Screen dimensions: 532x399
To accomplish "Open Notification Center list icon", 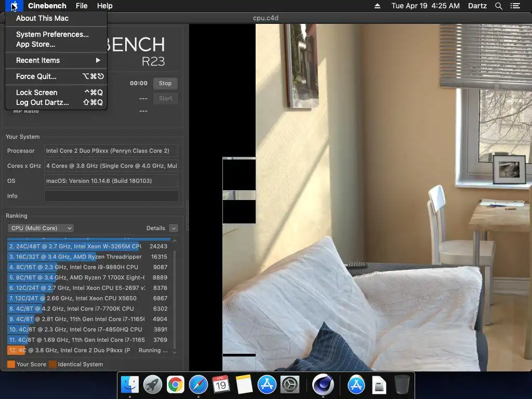I will 515,6.
